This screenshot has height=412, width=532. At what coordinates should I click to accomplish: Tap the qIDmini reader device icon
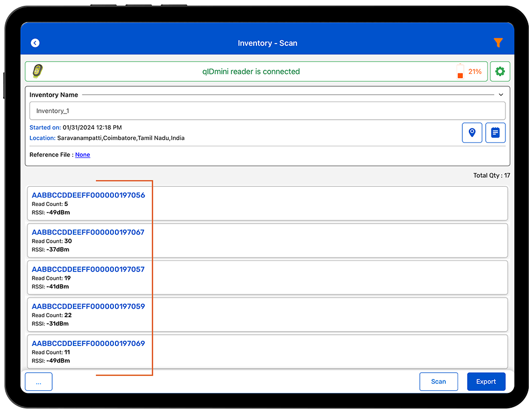[x=38, y=71]
